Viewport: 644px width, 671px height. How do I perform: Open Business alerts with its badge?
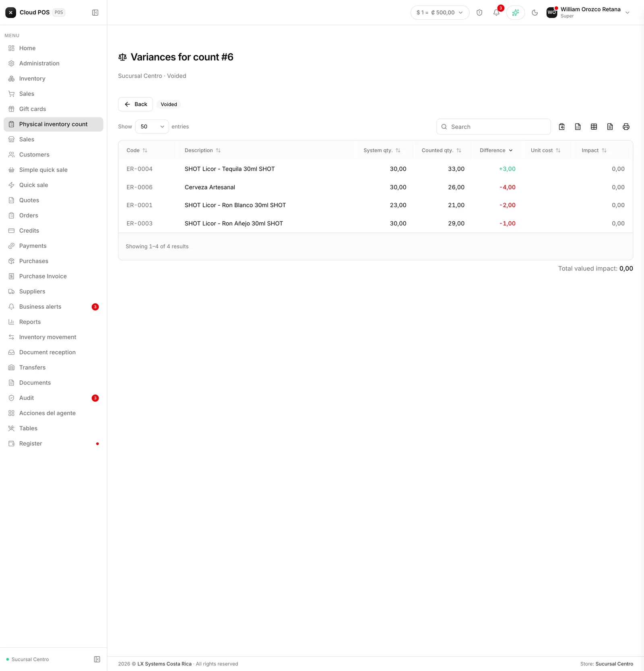53,307
